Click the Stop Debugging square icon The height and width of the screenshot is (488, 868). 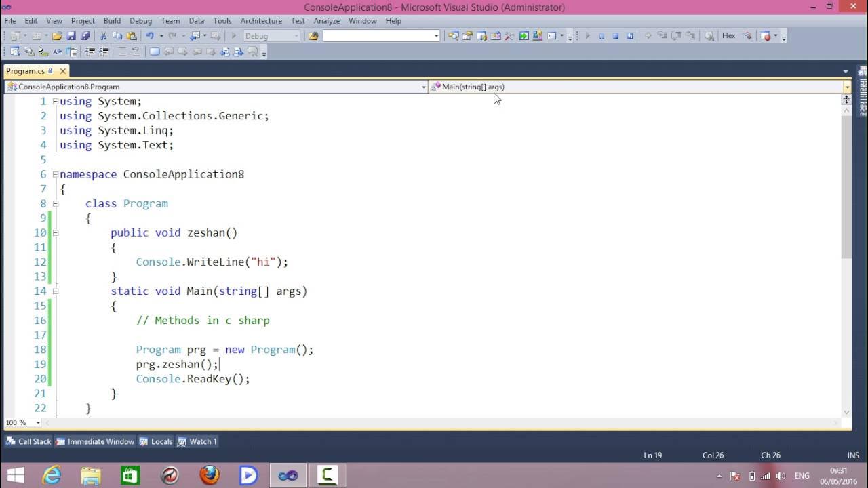click(x=616, y=36)
